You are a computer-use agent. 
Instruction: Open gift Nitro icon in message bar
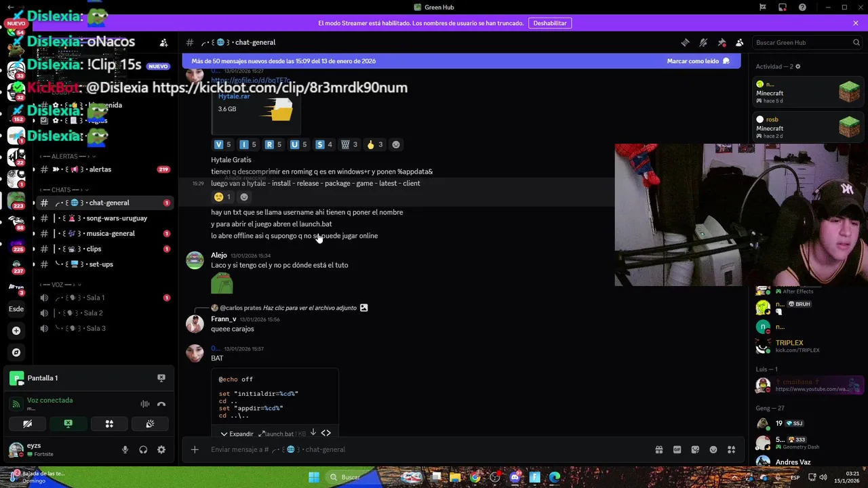658,449
